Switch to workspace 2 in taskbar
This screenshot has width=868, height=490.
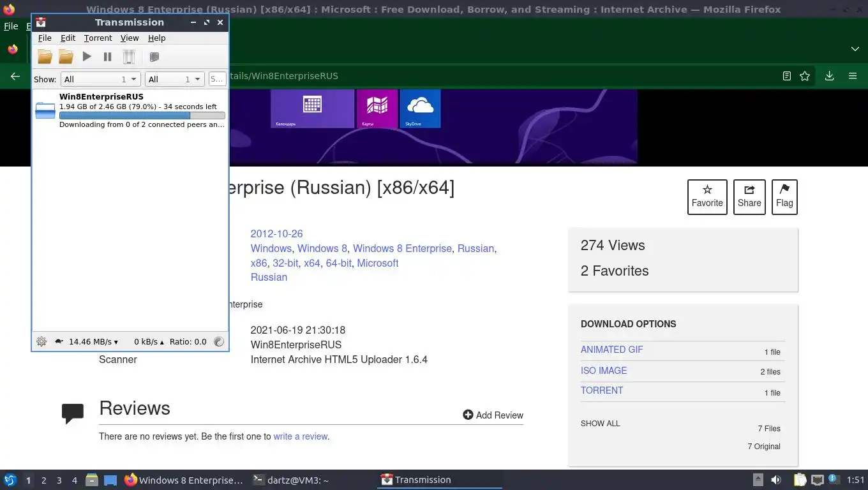(x=43, y=480)
